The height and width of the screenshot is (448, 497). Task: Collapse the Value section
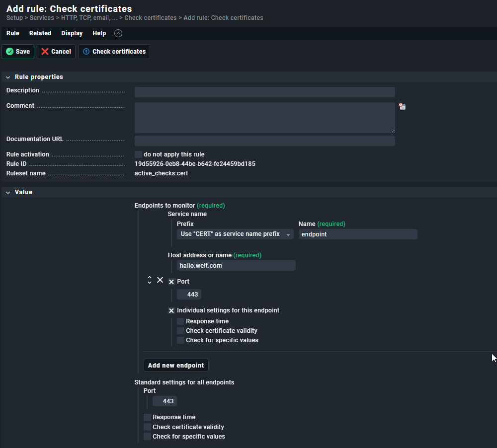coord(8,192)
